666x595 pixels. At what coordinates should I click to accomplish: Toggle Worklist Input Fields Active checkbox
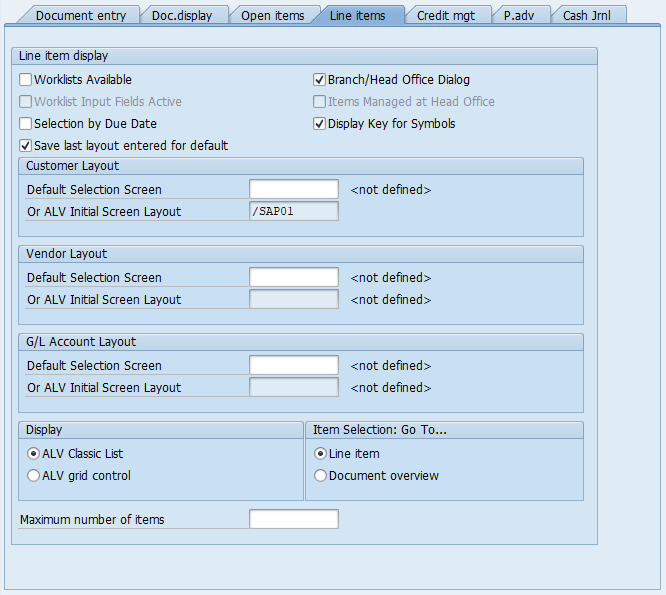(25, 102)
